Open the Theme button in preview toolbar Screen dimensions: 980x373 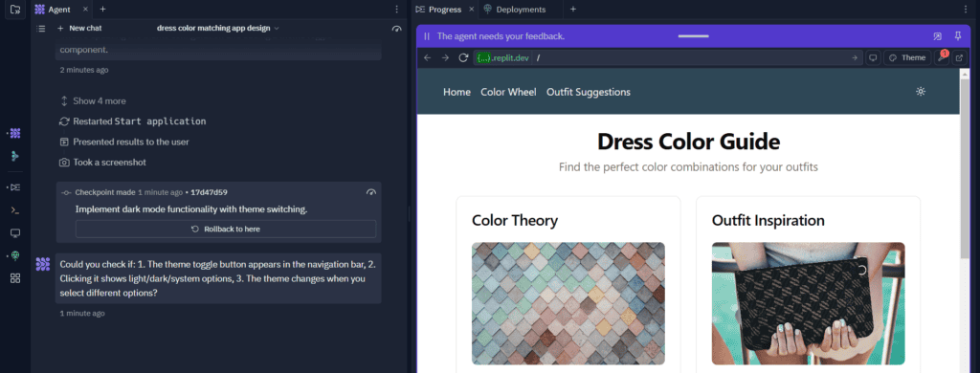[907, 57]
